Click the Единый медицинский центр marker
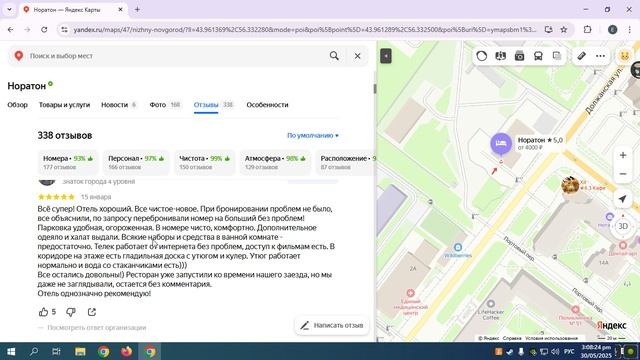 [411, 293]
